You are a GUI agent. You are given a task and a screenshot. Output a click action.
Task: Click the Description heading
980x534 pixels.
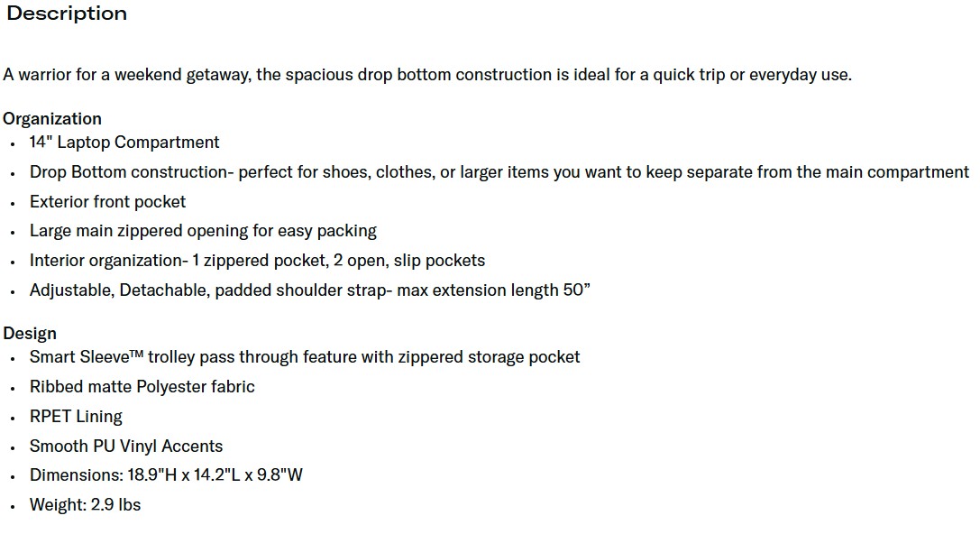[x=67, y=14]
